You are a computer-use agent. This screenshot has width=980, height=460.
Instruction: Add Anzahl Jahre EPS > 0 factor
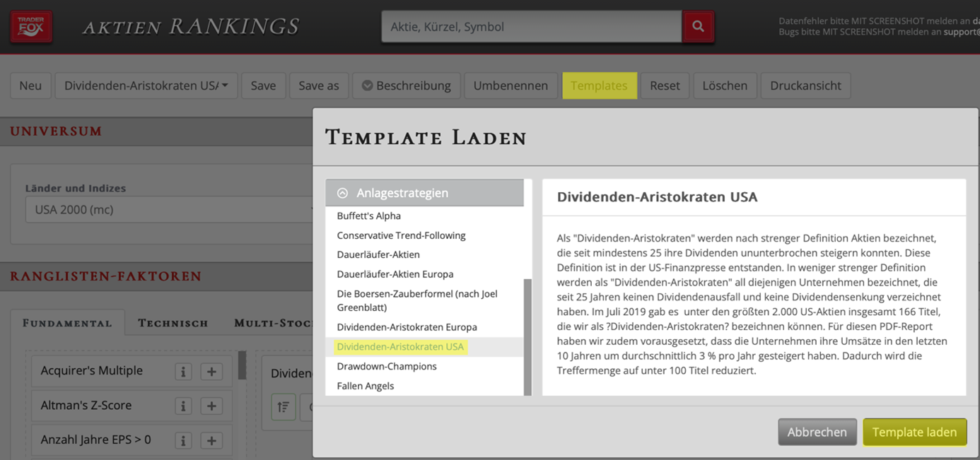(211, 440)
